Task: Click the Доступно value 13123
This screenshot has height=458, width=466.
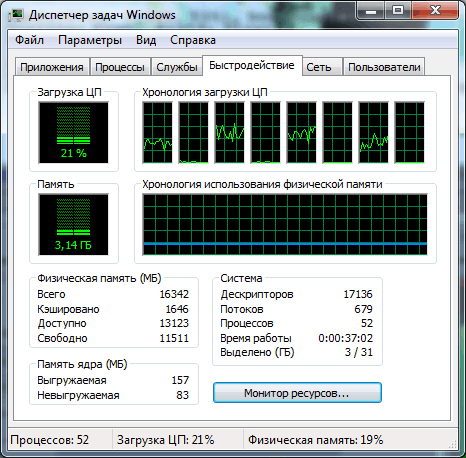Action: point(174,323)
